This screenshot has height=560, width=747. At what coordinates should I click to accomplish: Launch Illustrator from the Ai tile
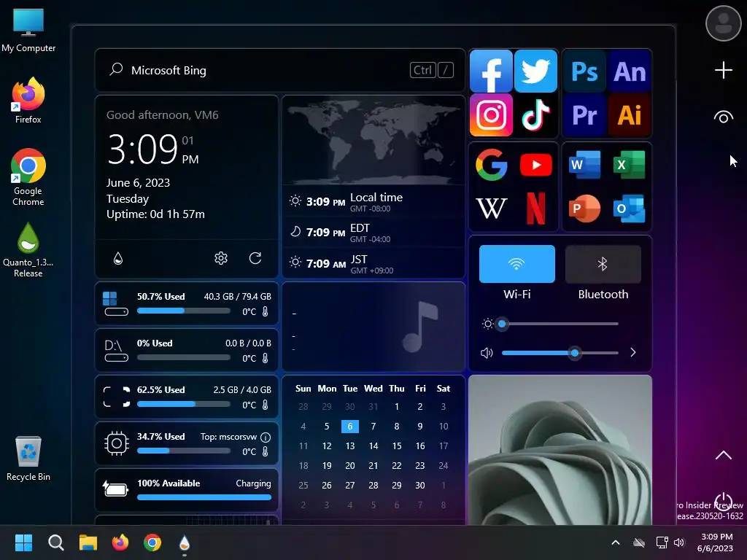point(630,114)
